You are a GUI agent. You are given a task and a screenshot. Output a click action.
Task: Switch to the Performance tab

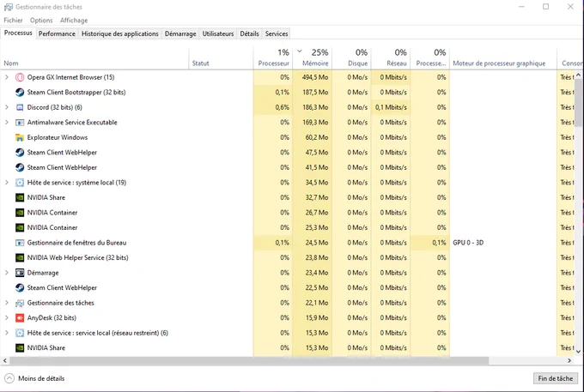[x=57, y=33]
